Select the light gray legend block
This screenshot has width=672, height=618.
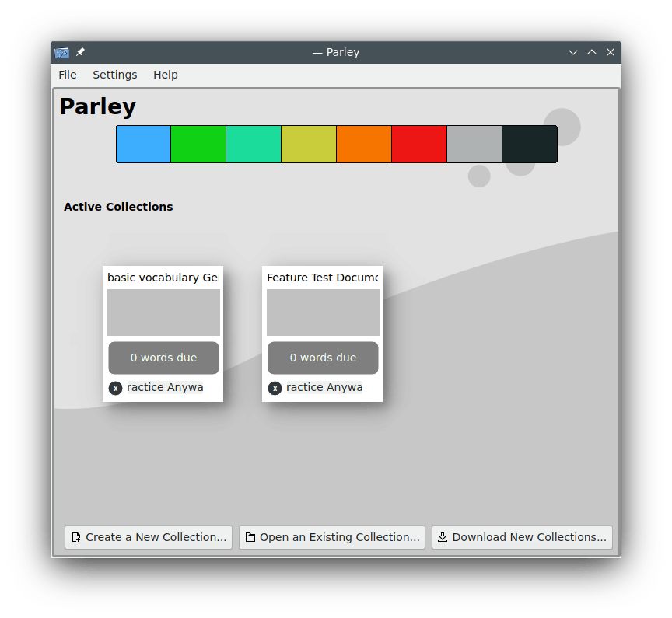tap(474, 145)
